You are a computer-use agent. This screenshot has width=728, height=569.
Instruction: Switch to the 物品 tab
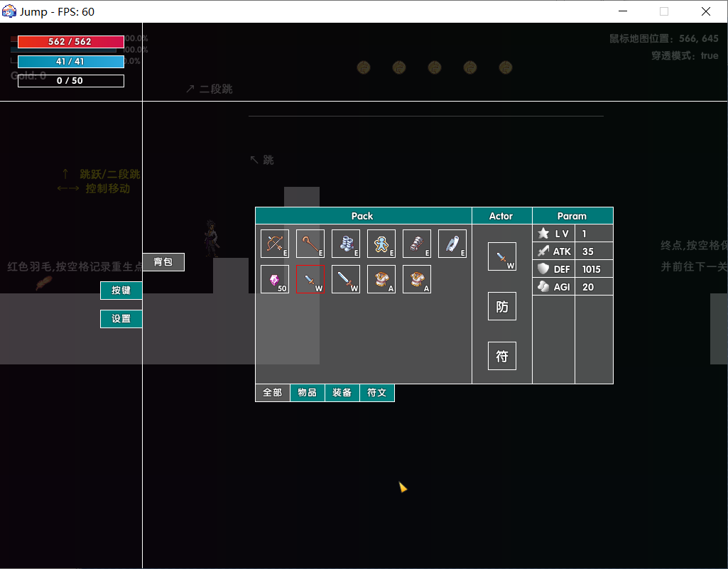coord(308,393)
